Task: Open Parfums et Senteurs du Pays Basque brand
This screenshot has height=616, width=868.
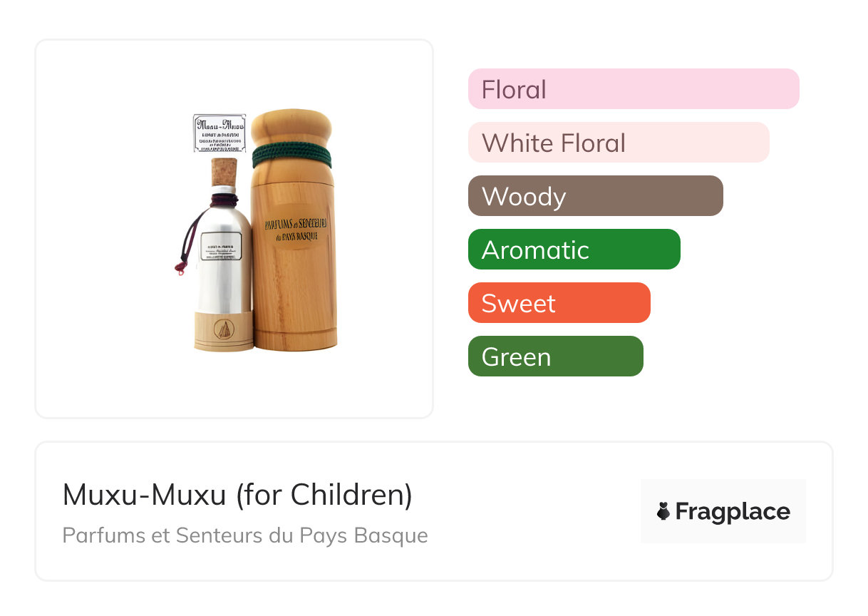Action: (245, 535)
